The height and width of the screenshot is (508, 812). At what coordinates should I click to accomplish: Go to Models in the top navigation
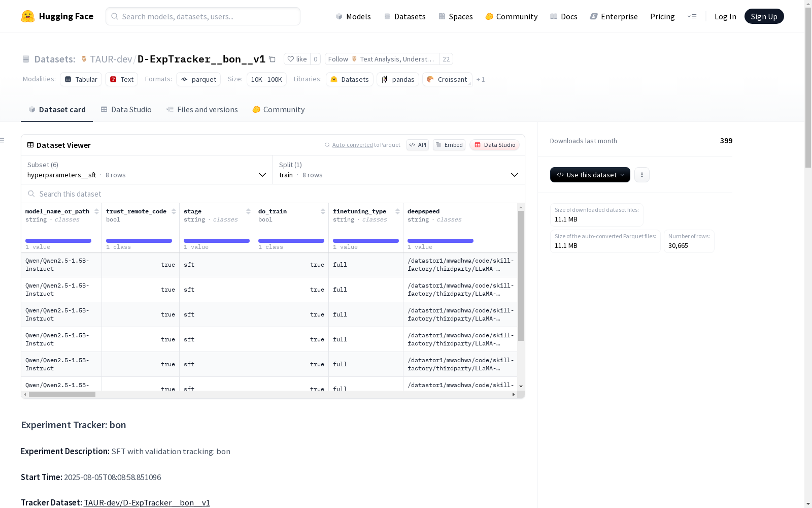(353, 16)
